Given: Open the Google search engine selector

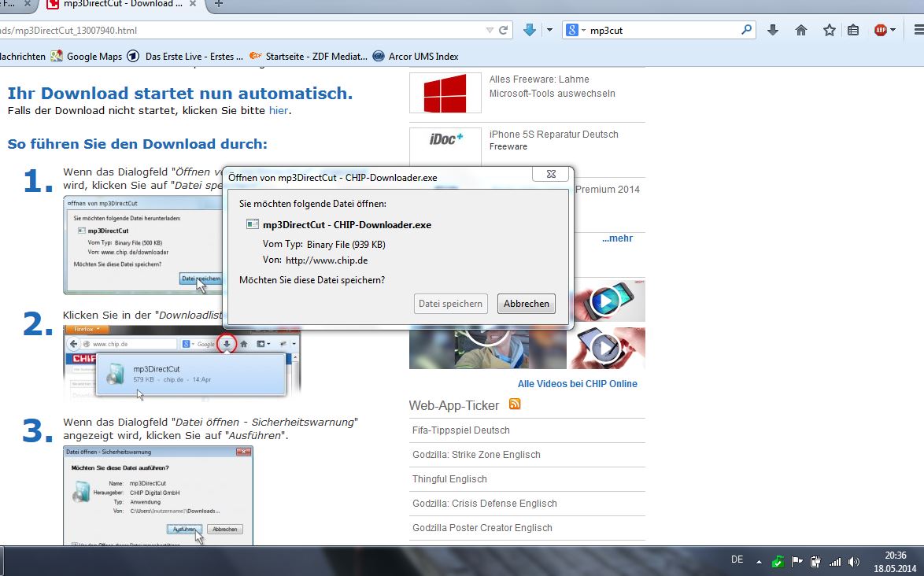Looking at the screenshot, I should [x=575, y=30].
